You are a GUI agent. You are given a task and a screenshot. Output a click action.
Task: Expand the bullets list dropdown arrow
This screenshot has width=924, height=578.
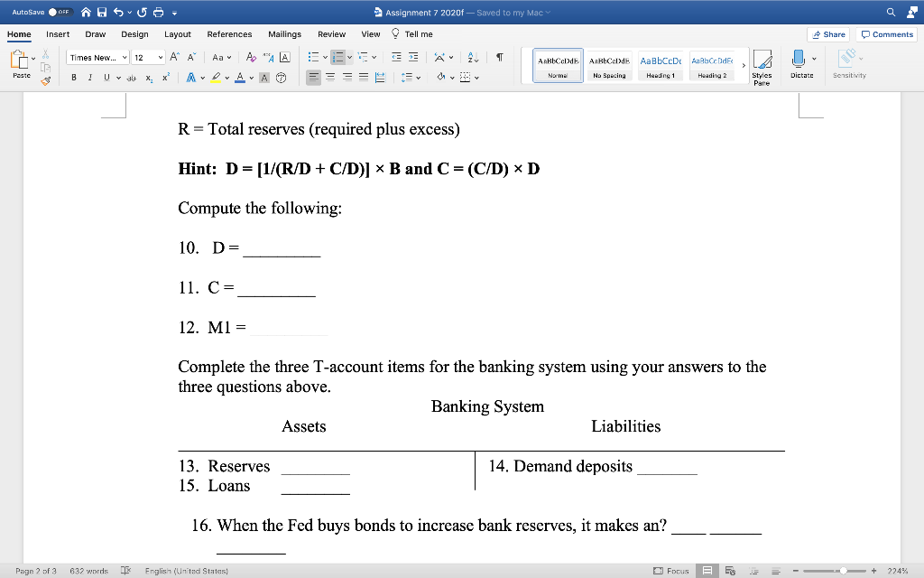point(325,58)
